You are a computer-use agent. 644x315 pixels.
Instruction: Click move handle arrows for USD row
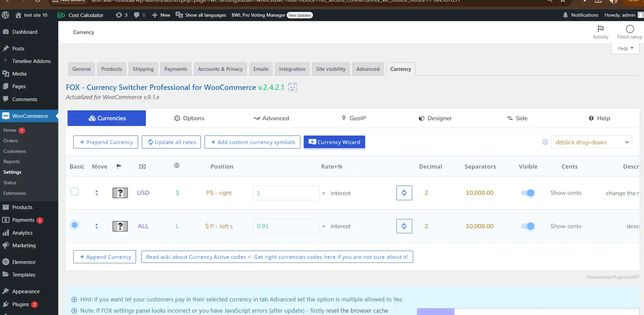96,193
